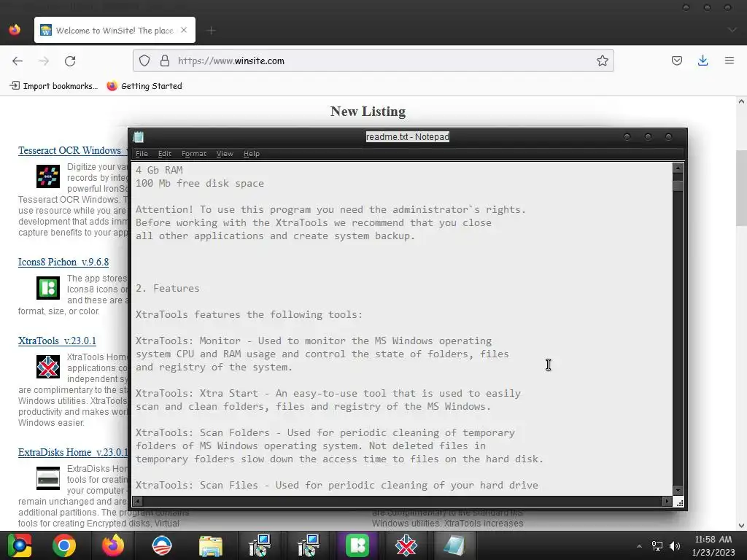Screen dimensions: 747x560
Task: Click Tesseract OCR colorful app icon
Action: point(48,176)
